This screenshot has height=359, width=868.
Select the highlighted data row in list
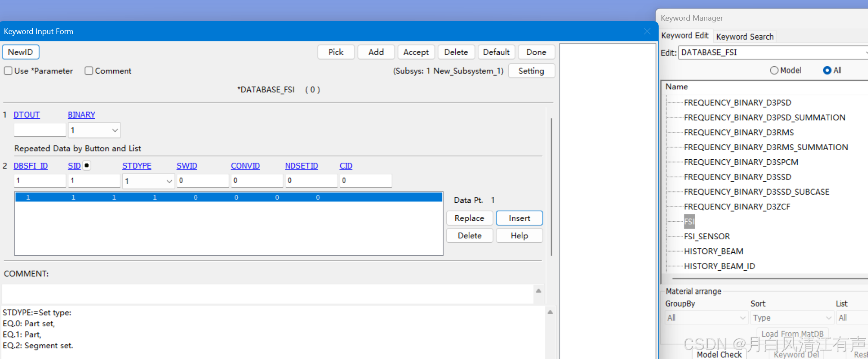click(229, 197)
